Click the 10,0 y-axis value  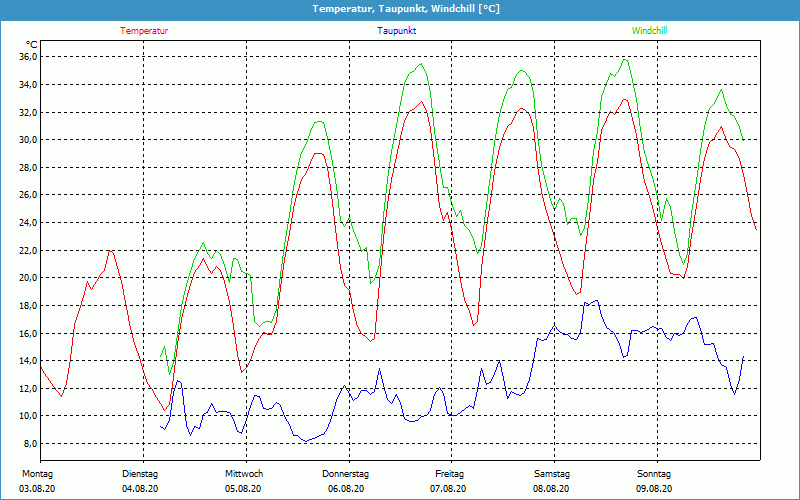pos(28,416)
